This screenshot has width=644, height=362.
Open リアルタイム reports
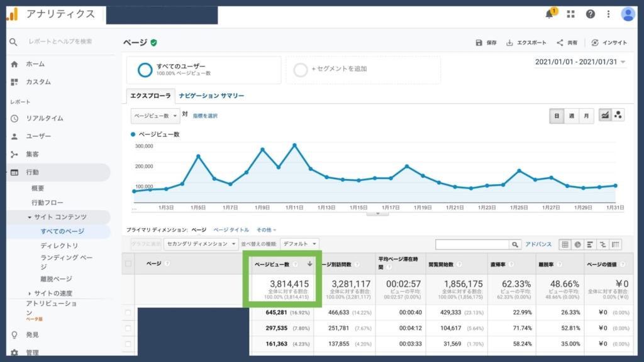45,118
